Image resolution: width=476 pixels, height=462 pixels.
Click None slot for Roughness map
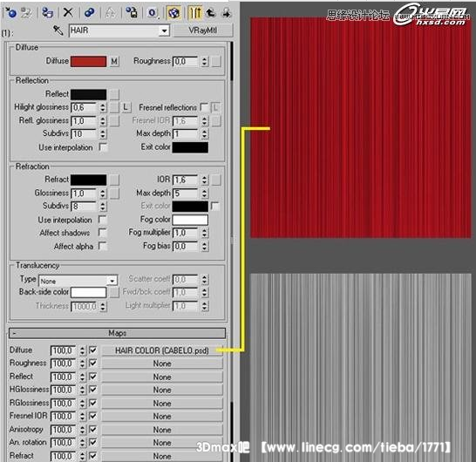point(162,363)
